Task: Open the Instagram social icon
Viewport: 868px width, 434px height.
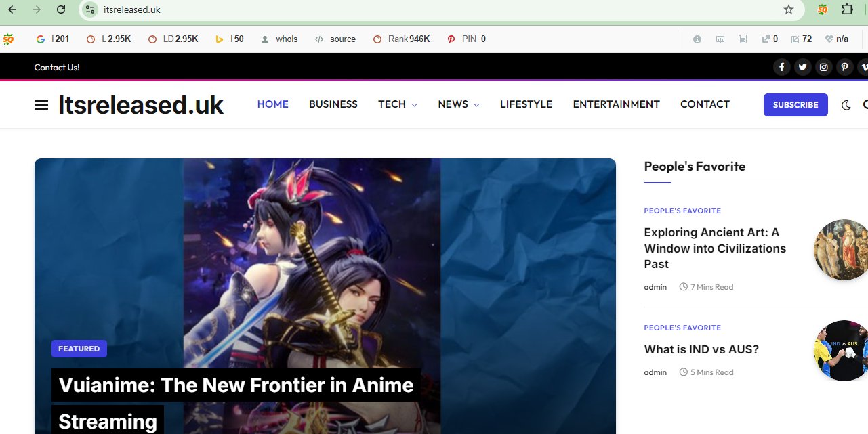Action: click(823, 67)
